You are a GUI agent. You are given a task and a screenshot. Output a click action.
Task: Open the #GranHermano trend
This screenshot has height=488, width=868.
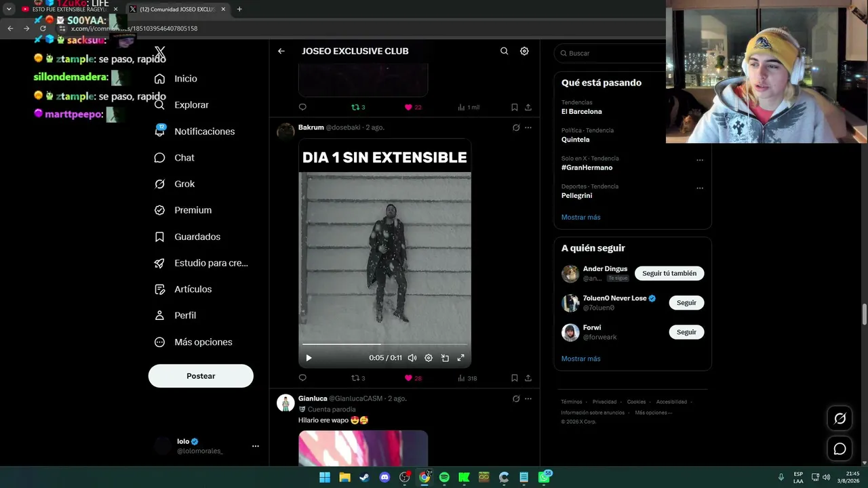pyautogui.click(x=587, y=167)
